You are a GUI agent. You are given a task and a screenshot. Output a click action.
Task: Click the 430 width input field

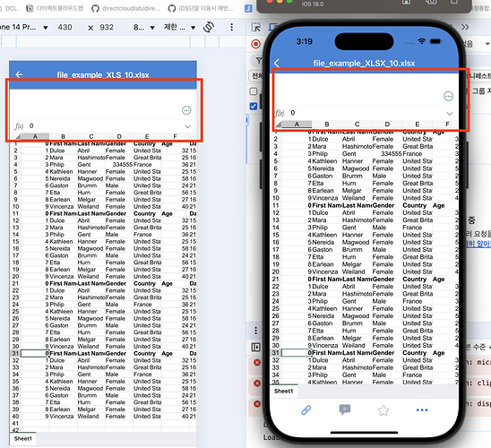[x=65, y=28]
